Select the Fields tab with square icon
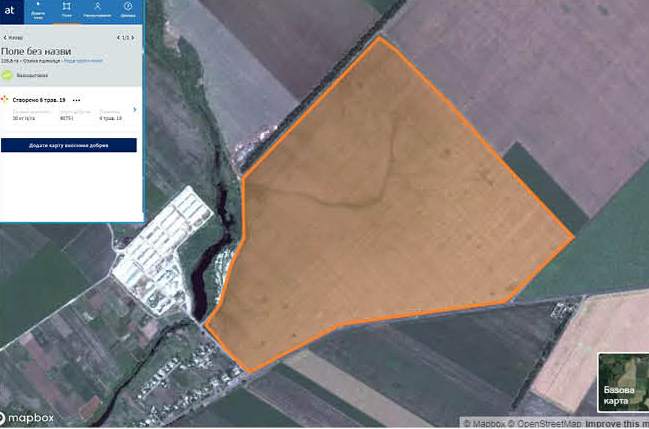Screen dimensions: 649x429 (x=66, y=11)
